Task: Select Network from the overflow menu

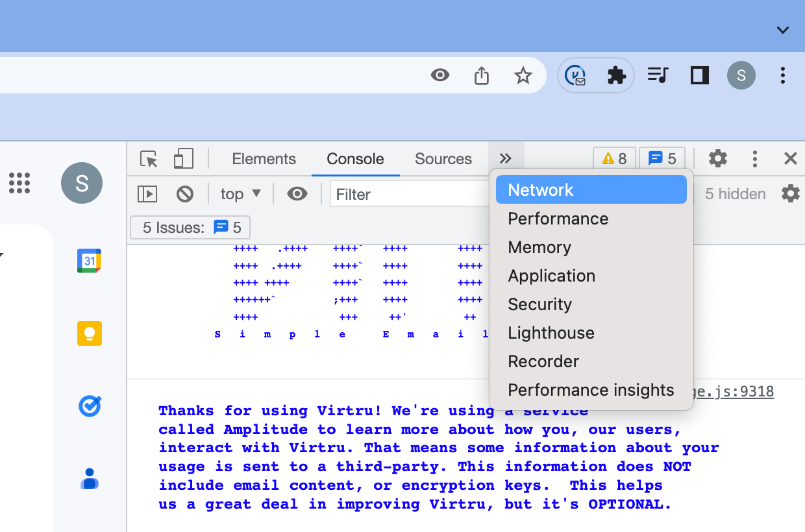Action: click(x=591, y=190)
